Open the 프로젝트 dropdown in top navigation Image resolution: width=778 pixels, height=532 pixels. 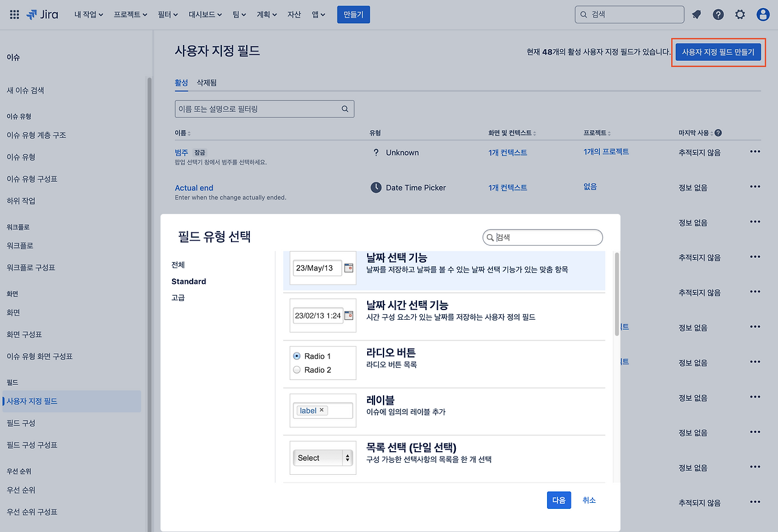click(129, 15)
